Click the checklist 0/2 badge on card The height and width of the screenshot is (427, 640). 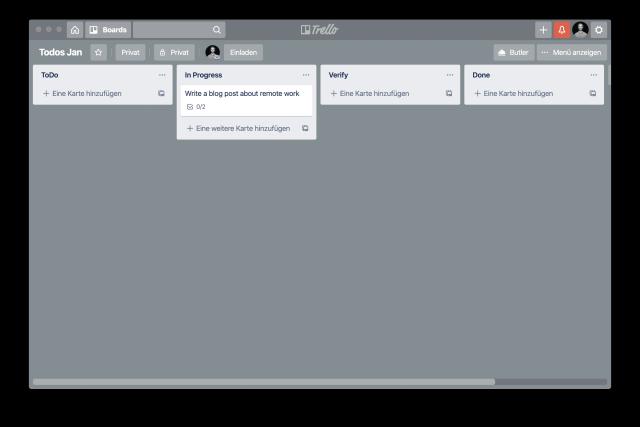[196, 107]
